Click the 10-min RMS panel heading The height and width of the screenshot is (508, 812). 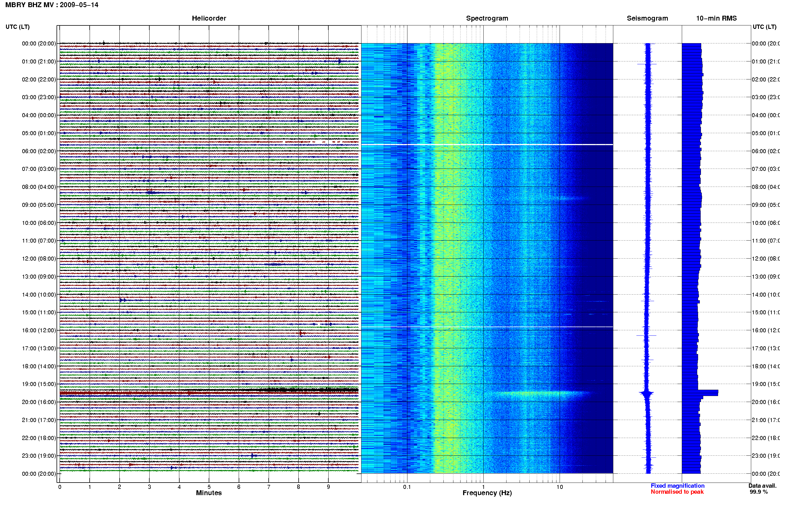tap(716, 19)
